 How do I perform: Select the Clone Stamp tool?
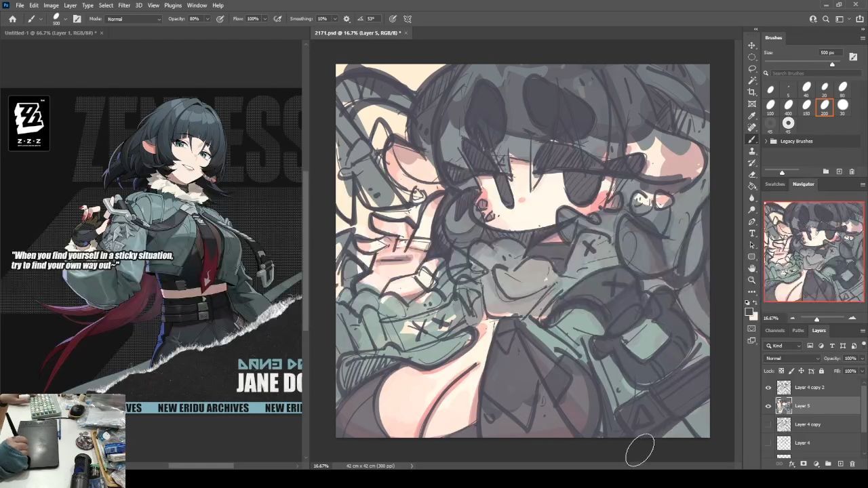(752, 151)
